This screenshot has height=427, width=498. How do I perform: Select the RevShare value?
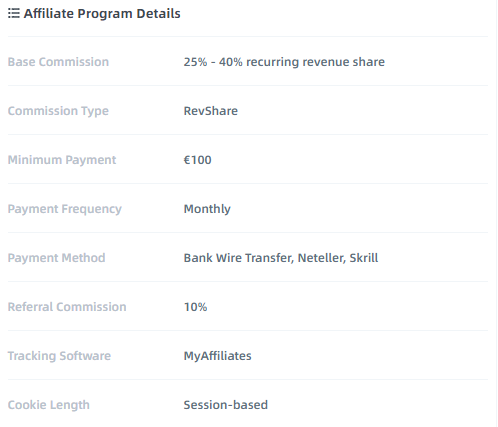[x=211, y=111]
